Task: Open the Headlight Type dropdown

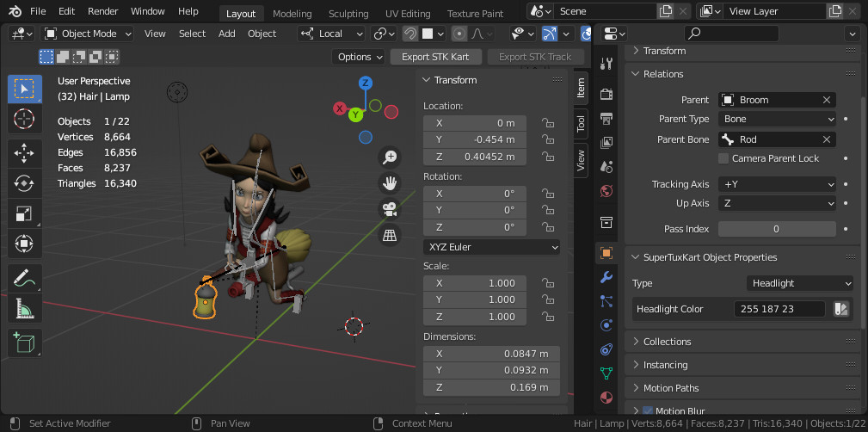Action: tap(800, 283)
